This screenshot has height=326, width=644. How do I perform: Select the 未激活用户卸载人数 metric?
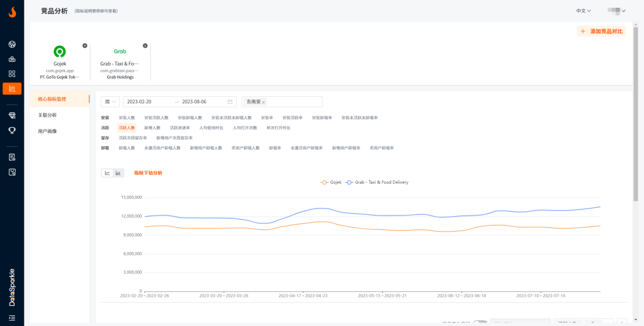162,147
